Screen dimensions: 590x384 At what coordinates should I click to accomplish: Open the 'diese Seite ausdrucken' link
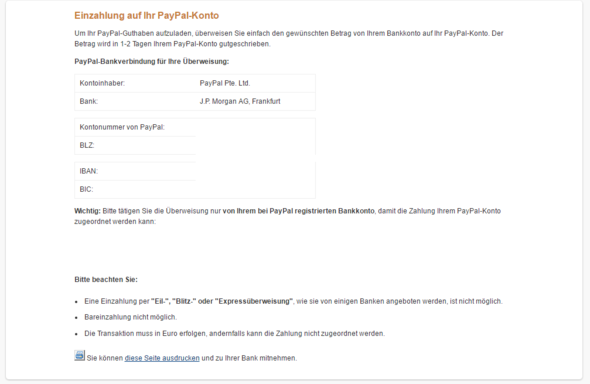point(162,358)
